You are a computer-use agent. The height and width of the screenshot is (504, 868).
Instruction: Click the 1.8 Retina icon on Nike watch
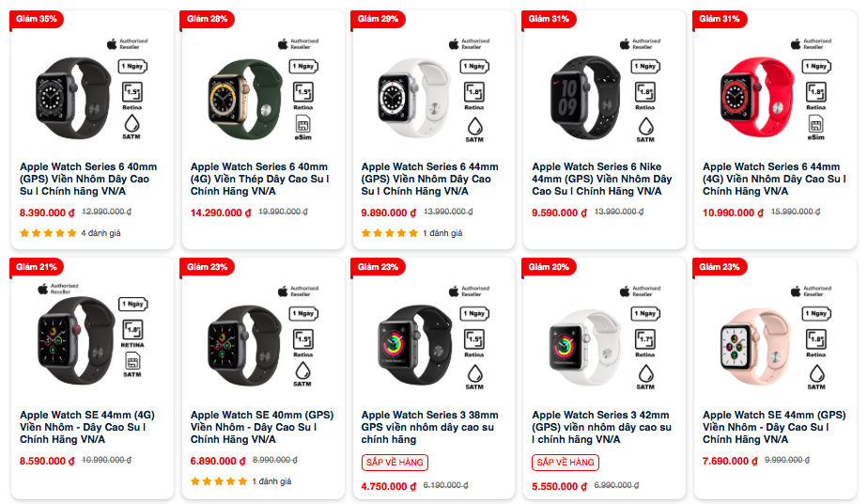pos(645,96)
